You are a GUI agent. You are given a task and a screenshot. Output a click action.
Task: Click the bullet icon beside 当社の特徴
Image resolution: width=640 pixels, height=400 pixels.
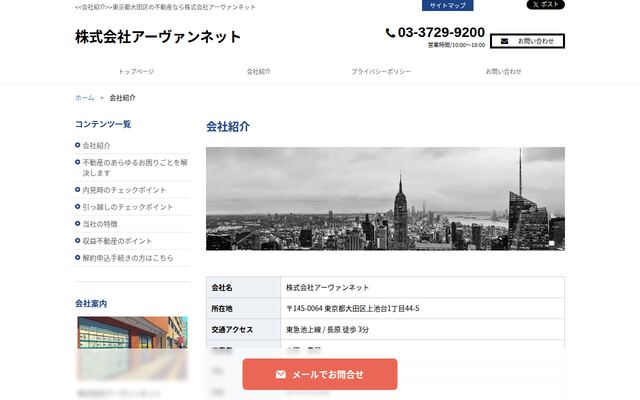[x=78, y=224]
